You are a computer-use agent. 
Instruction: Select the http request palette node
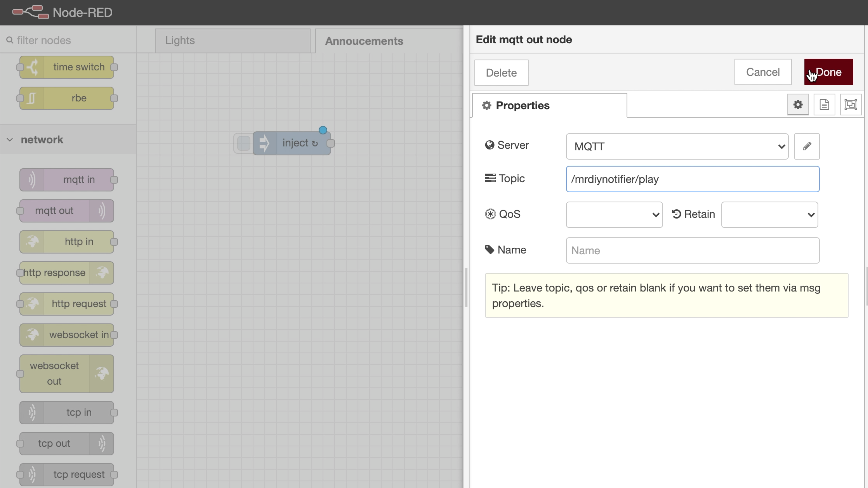[x=66, y=304]
